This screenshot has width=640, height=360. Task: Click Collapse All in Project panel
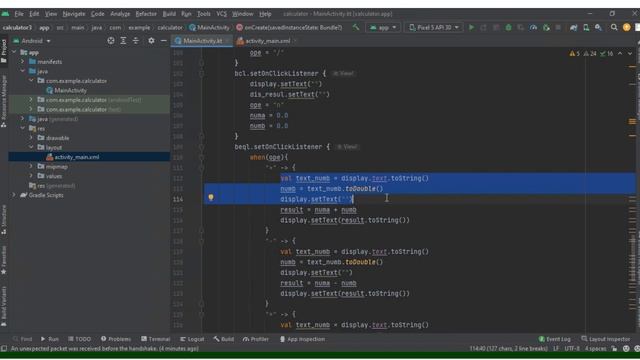136,41
